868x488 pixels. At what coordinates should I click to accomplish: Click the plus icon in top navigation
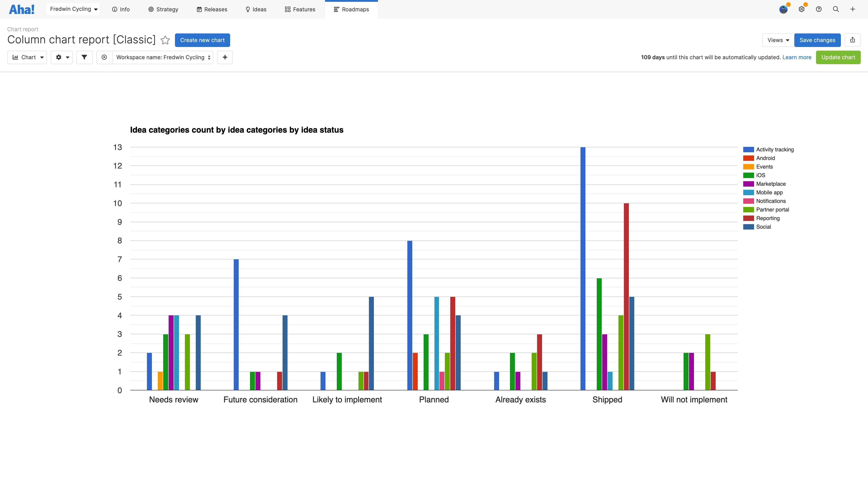pos(852,9)
